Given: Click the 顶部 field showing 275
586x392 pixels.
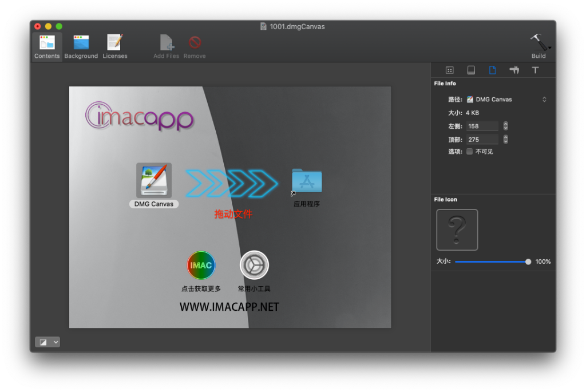Looking at the screenshot, I should click(482, 140).
